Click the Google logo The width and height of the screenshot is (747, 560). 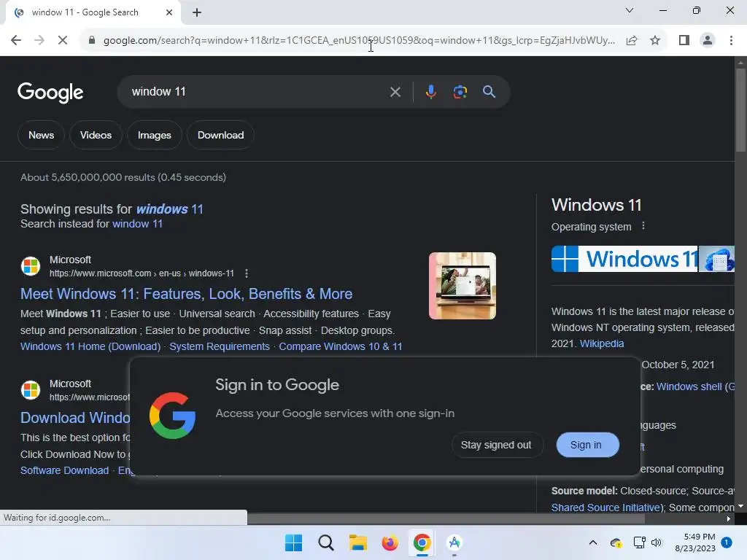tap(50, 93)
